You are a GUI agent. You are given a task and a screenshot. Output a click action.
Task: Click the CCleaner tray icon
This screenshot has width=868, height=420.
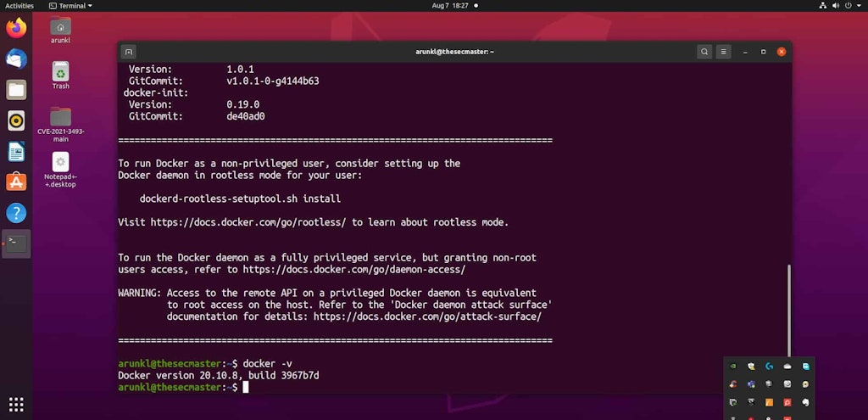pyautogui.click(x=733, y=384)
